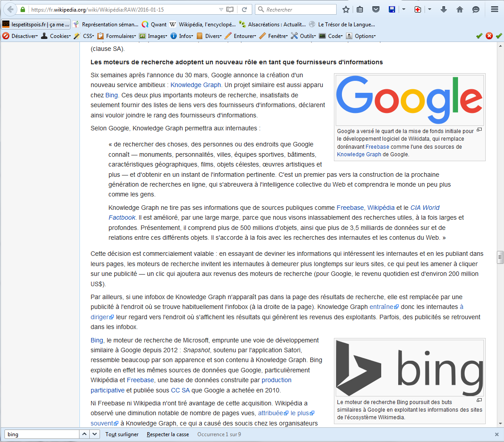Click the bookmark star icon
Image resolution: width=504 pixels, height=442 pixels.
(346, 9)
